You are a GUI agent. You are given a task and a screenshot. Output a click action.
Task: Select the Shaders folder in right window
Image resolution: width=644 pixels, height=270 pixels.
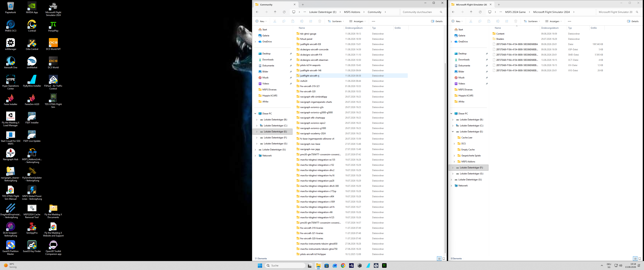pos(500,39)
